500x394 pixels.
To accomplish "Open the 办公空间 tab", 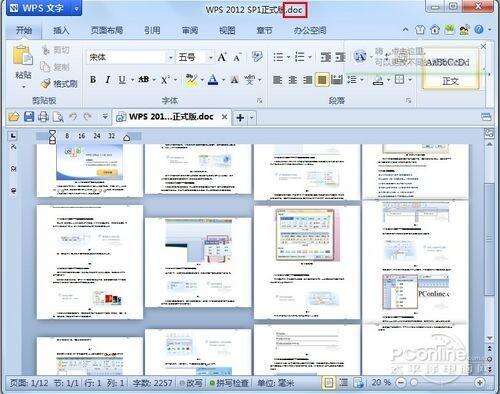I will coord(310,30).
